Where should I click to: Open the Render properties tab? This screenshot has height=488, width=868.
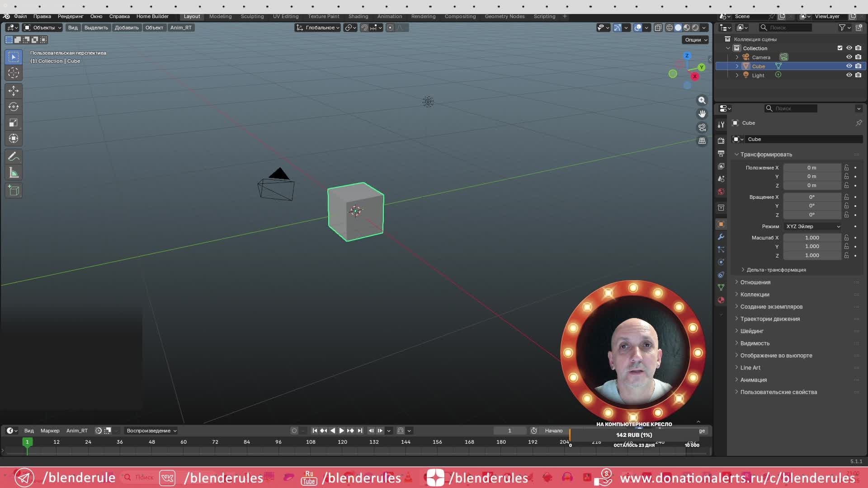point(721,141)
